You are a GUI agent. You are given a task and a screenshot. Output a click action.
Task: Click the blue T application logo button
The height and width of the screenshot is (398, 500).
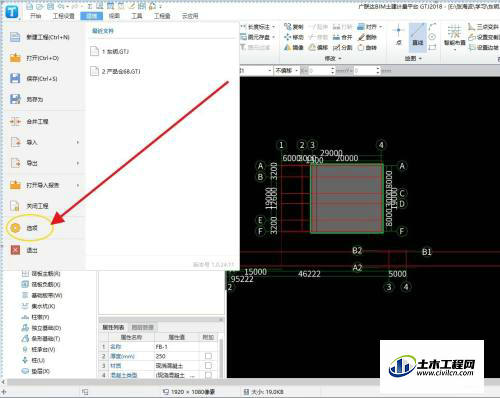12,12
